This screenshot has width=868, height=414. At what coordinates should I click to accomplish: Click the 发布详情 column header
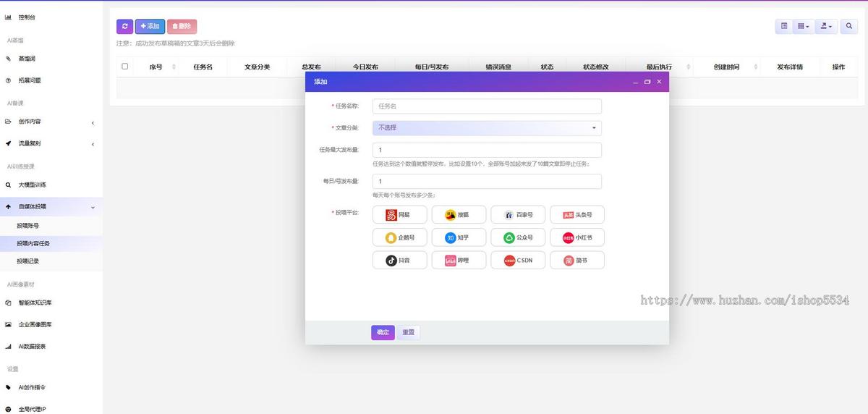pyautogui.click(x=790, y=67)
